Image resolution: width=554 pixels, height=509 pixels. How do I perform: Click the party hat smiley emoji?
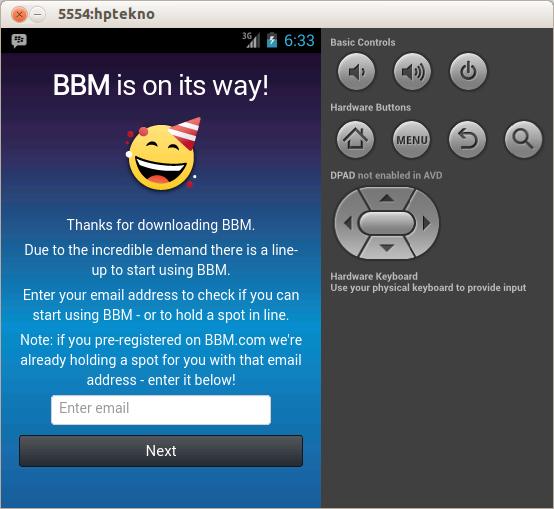click(163, 154)
